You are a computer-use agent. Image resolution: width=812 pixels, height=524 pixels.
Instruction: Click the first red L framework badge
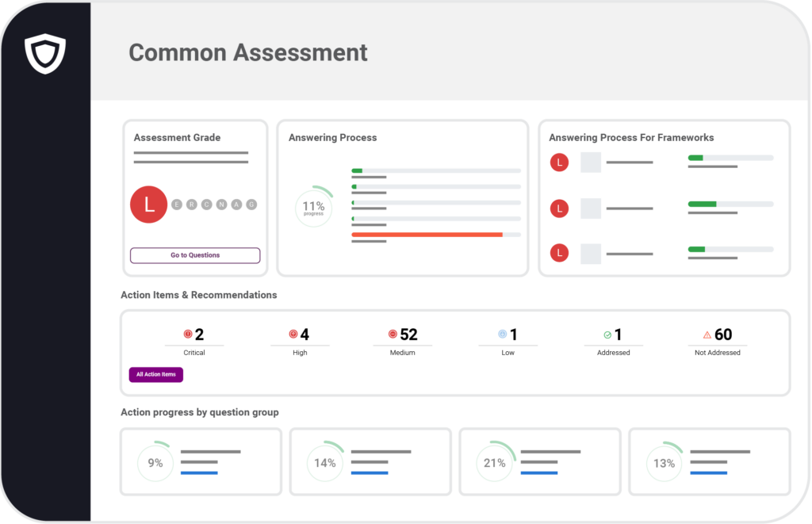(x=560, y=163)
